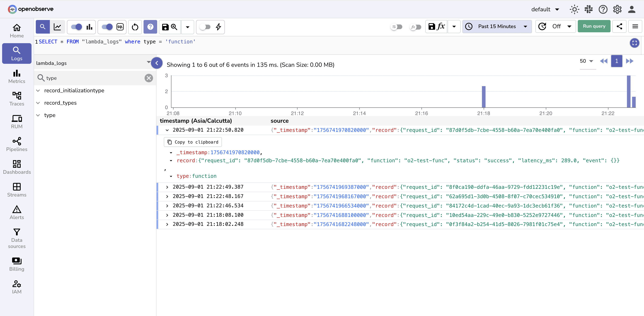Screen dimensions: 644x316
Task: Click the refresh query icon
Action: 135,27
